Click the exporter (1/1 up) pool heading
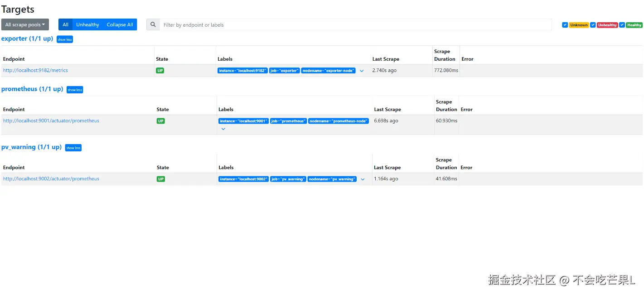The height and width of the screenshot is (295, 644). (27, 39)
